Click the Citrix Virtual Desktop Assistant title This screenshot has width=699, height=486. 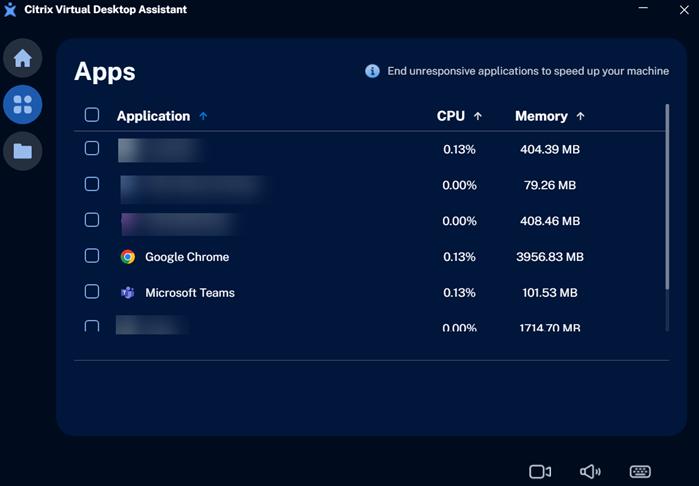(x=106, y=9)
